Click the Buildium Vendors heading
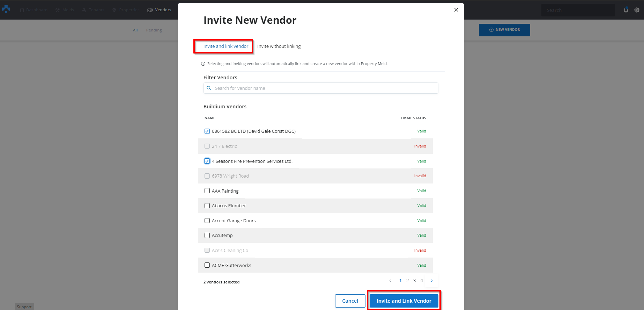This screenshot has width=644, height=310. point(225,107)
